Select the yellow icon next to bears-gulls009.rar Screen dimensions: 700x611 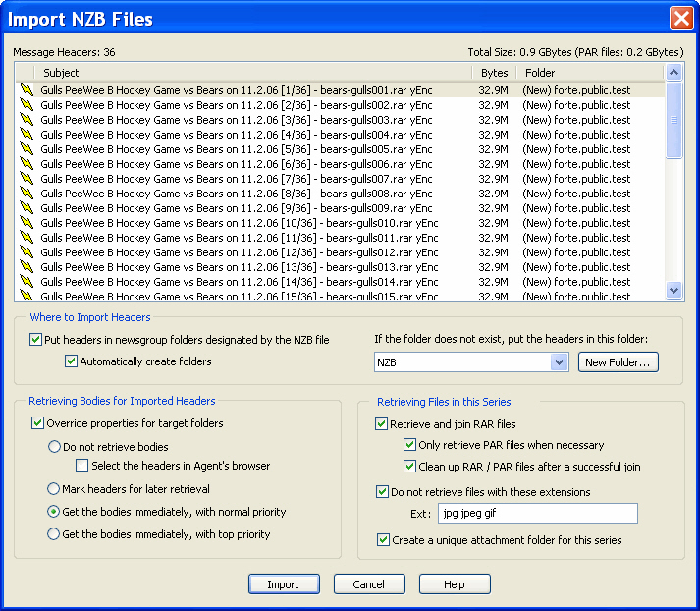27,208
